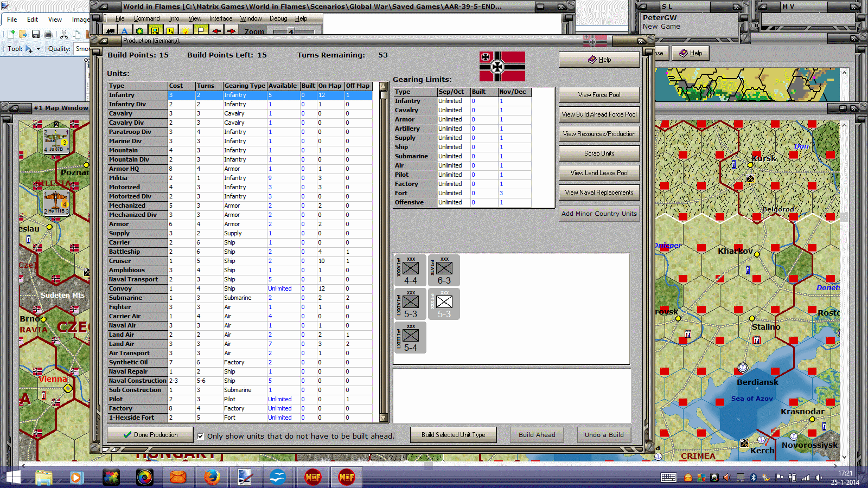Open the Command menu

(x=146, y=18)
